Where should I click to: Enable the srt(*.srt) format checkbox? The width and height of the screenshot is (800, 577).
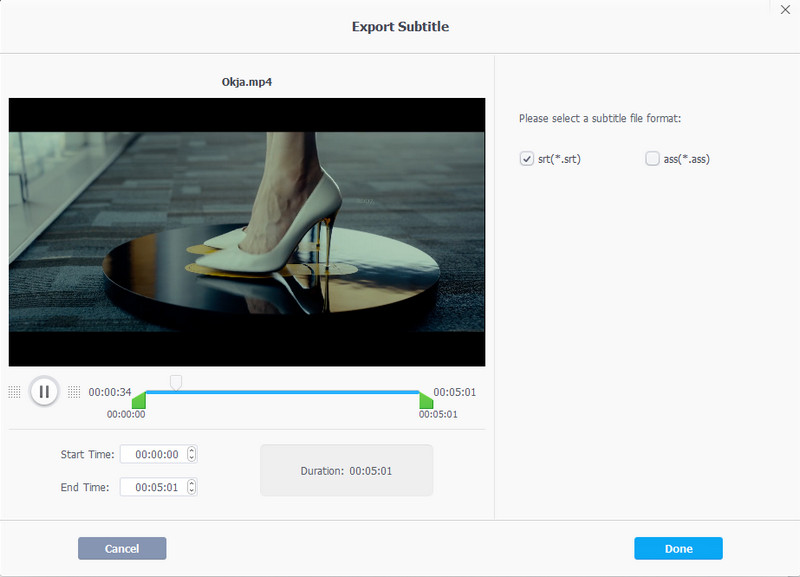527,159
